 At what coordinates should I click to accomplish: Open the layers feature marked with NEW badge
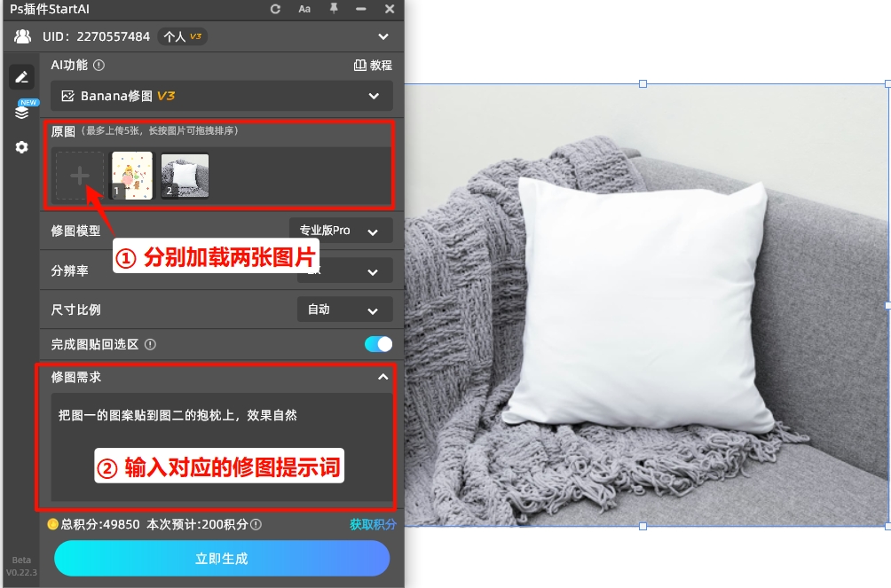point(21,111)
